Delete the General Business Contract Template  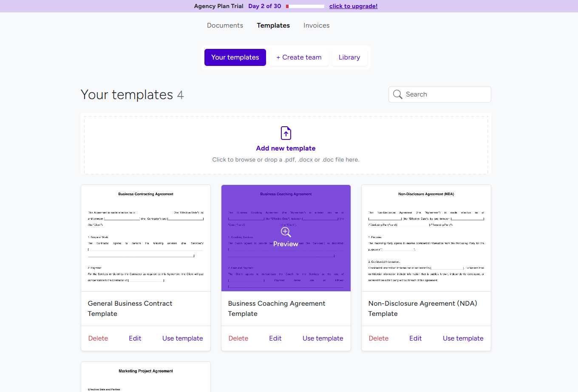98,338
